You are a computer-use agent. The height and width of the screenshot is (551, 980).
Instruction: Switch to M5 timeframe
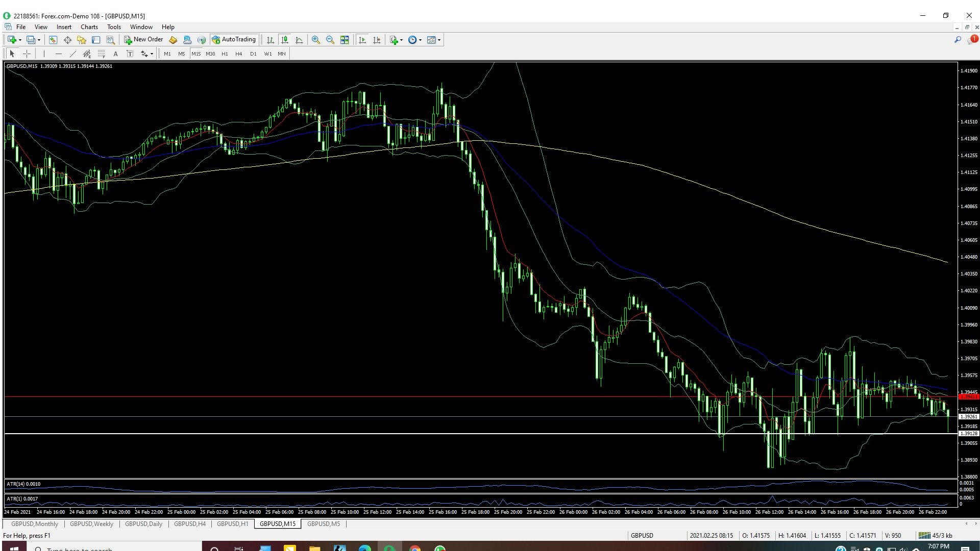pos(182,54)
